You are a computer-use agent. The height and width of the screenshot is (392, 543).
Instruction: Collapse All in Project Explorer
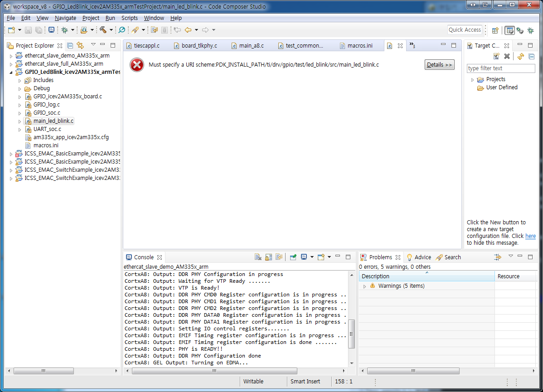[70, 45]
